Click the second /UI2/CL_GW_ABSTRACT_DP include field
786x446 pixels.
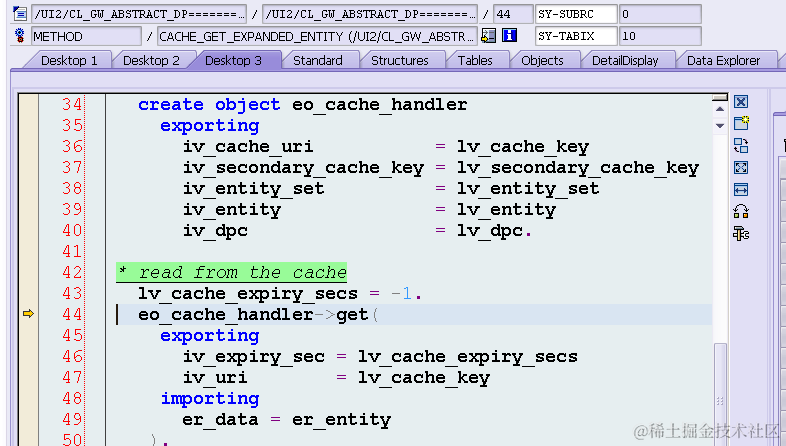(x=370, y=14)
